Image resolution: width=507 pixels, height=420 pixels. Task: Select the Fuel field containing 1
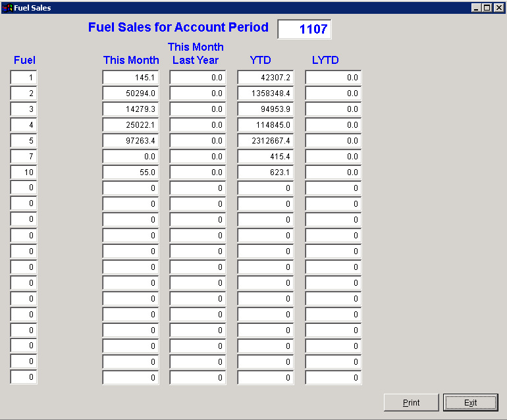coord(24,78)
